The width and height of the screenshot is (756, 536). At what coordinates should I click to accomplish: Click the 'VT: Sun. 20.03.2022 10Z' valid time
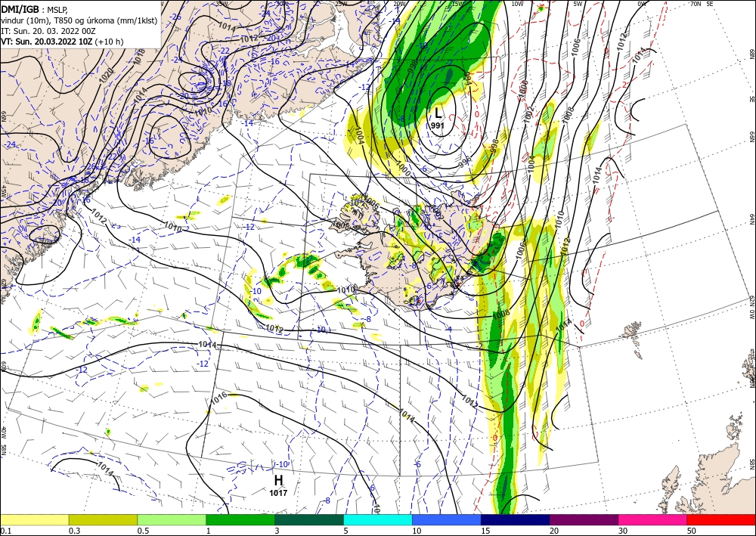47,42
